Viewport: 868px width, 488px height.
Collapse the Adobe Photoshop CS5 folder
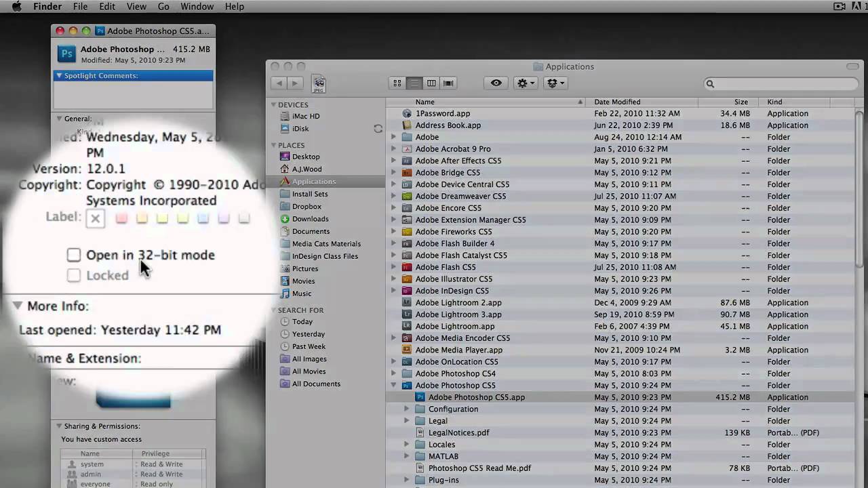pyautogui.click(x=393, y=386)
